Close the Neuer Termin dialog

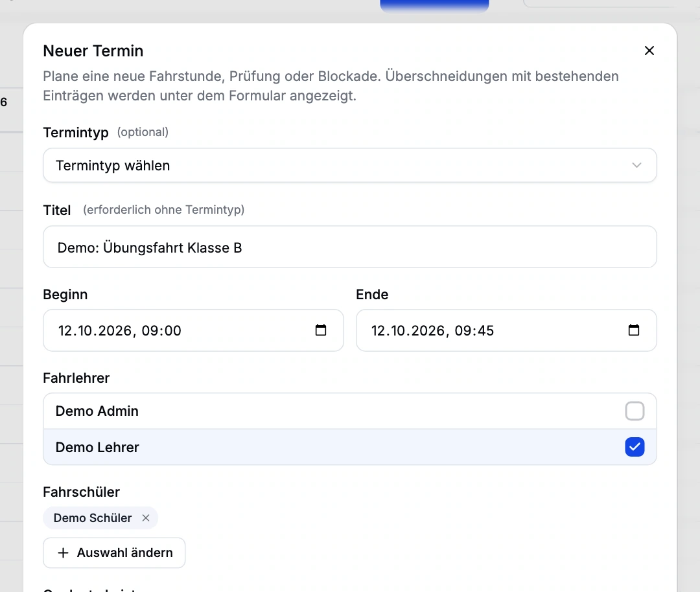649,51
